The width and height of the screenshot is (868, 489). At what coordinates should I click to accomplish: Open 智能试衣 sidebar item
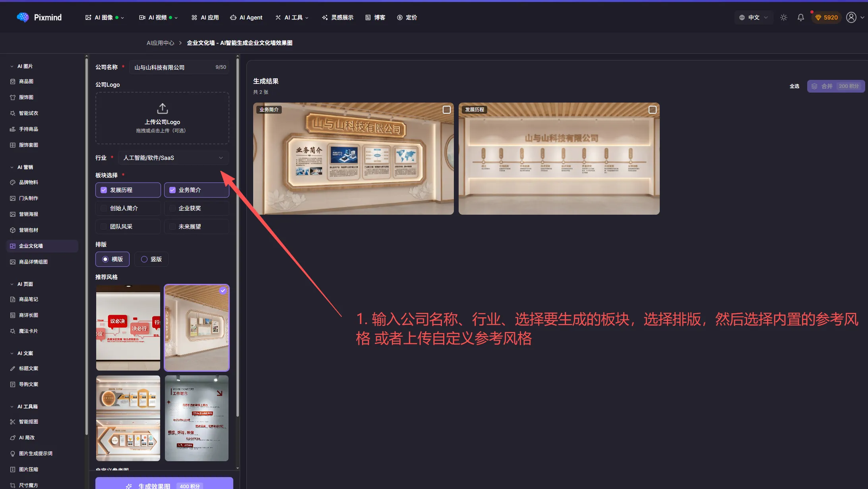[x=29, y=113]
